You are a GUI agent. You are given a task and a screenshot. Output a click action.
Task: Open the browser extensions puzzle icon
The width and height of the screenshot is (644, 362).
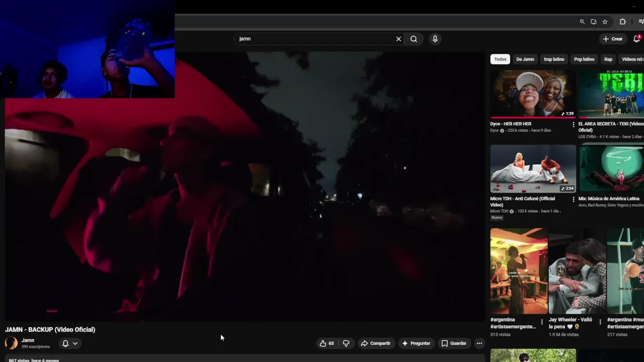622,22
